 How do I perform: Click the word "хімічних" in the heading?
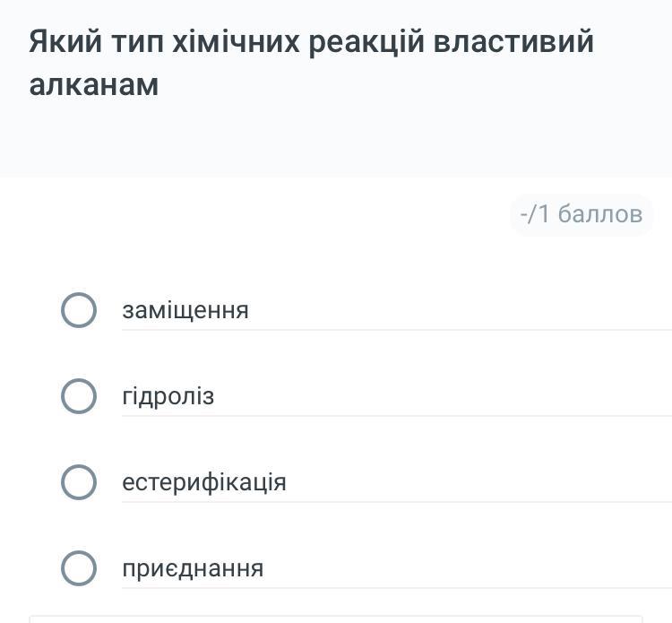coord(237,42)
